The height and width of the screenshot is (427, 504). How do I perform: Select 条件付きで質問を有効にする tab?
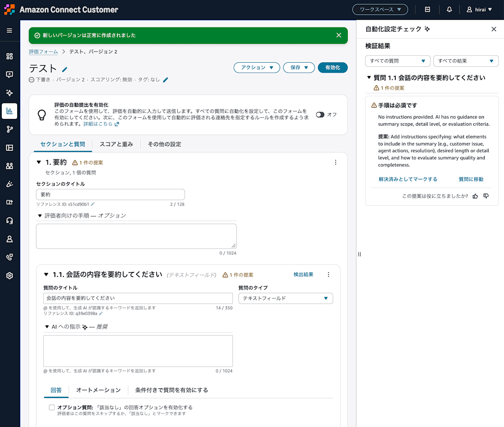pos(172,390)
